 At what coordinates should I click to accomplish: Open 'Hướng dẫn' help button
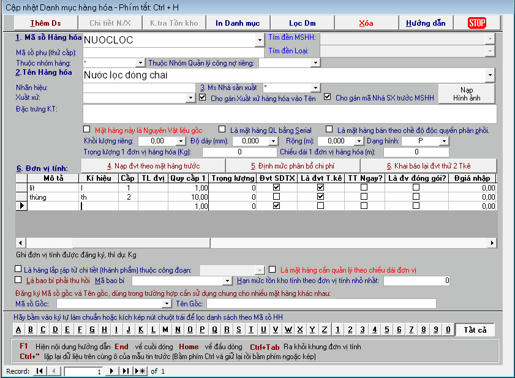pos(425,23)
